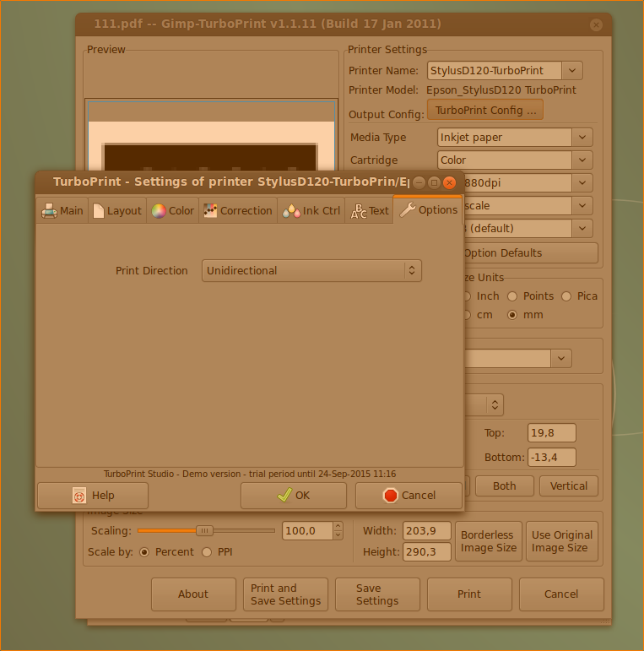Click Use Original Image Size button
Screen dimensions: 644x651
(x=562, y=541)
